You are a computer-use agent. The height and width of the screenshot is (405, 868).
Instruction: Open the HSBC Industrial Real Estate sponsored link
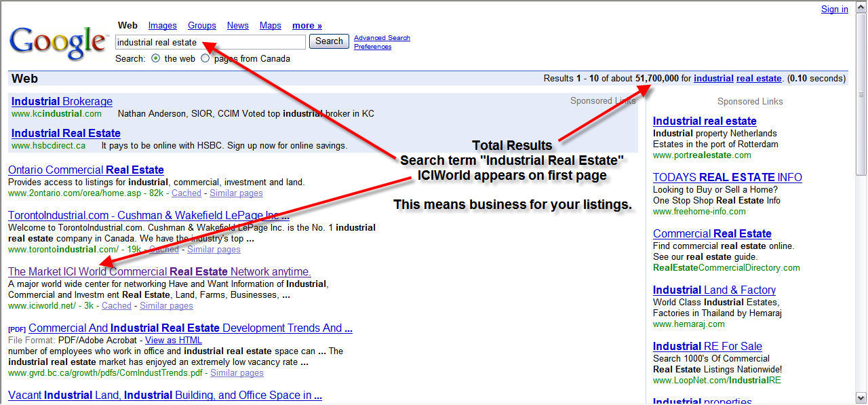(x=66, y=134)
